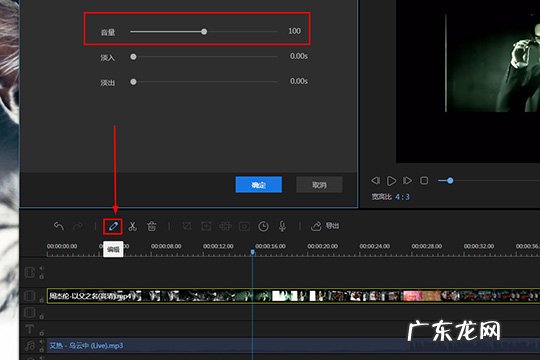Screen dimensions: 540x360
Task: Stop the preview playback
Action: 424,180
